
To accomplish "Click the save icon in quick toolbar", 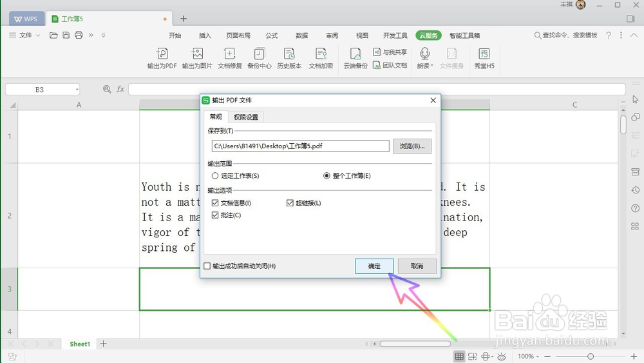I will 66,35.
